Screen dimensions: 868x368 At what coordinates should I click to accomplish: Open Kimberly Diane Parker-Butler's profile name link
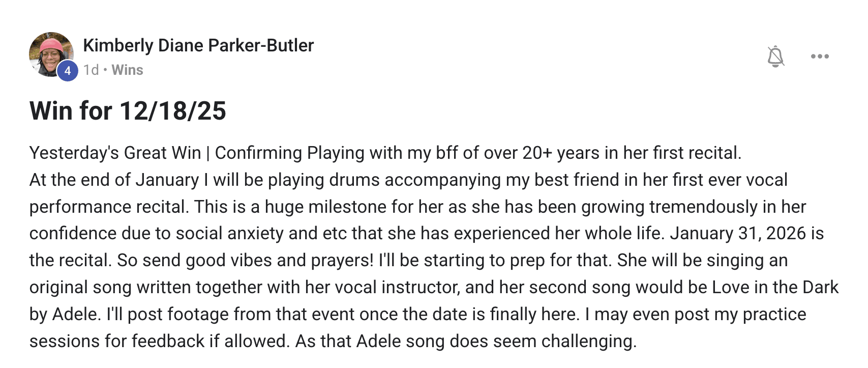pos(198,45)
